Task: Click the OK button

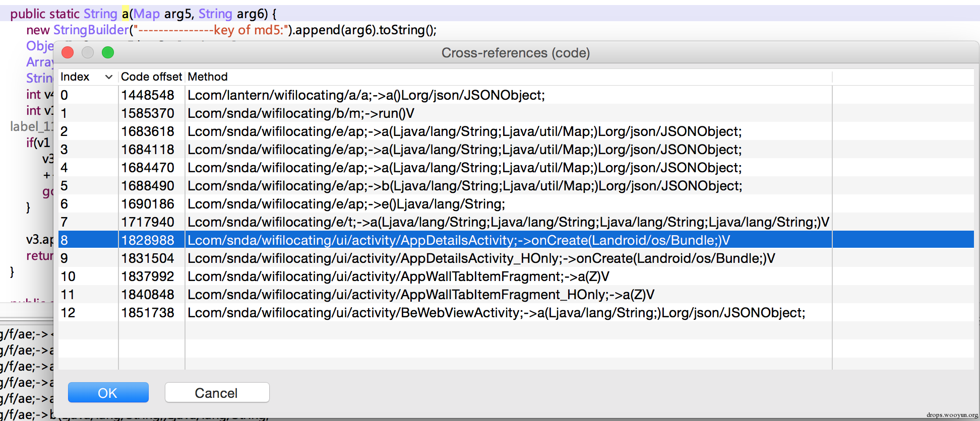Action: tap(108, 392)
